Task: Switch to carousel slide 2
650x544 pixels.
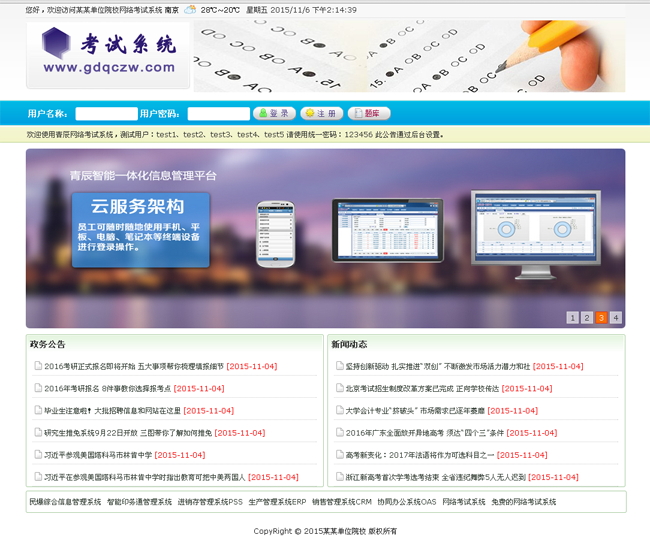Action: (x=587, y=318)
